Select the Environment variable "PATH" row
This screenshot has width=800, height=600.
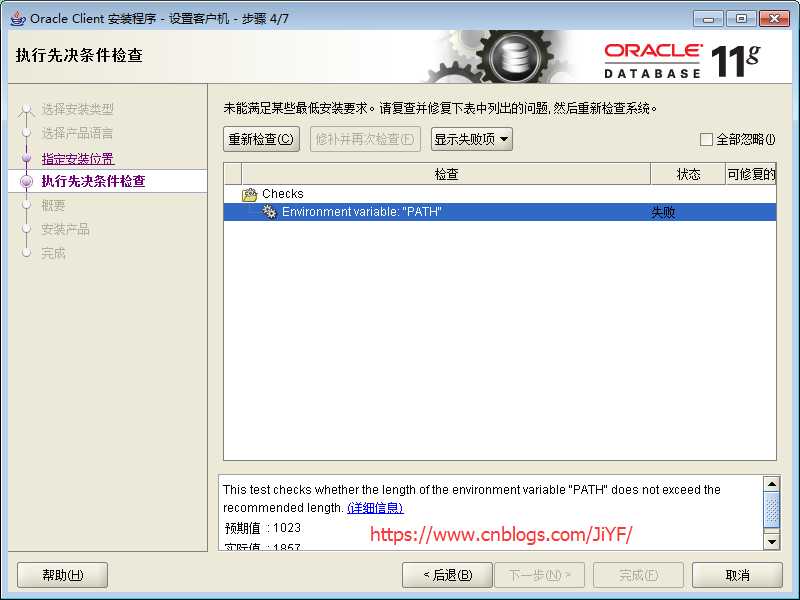500,212
